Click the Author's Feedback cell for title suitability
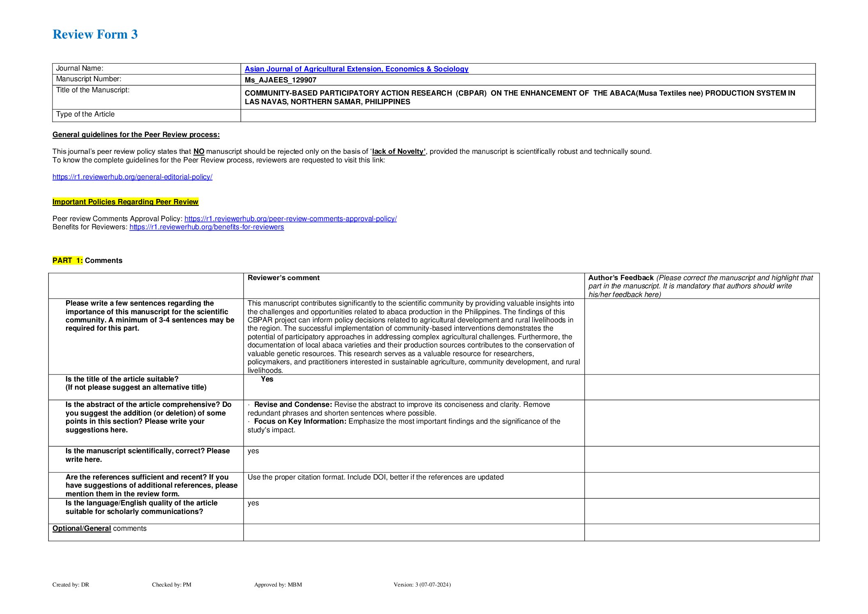The height and width of the screenshot is (614, 868). coord(701,387)
